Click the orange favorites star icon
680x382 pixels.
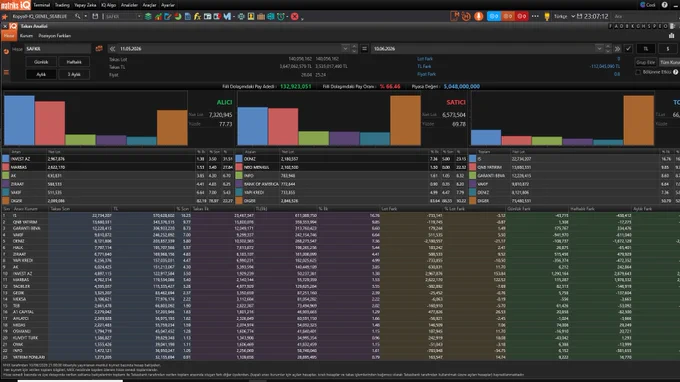coord(5,16)
